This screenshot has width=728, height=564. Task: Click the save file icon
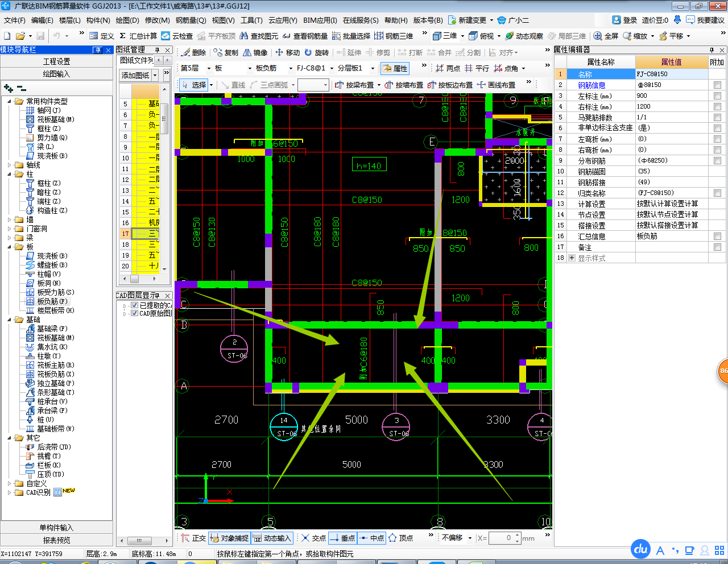click(40, 36)
